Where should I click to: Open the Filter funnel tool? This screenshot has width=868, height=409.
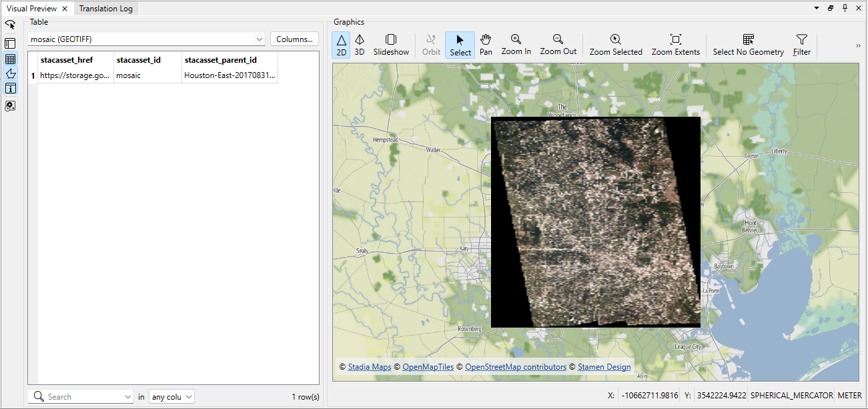tap(801, 45)
